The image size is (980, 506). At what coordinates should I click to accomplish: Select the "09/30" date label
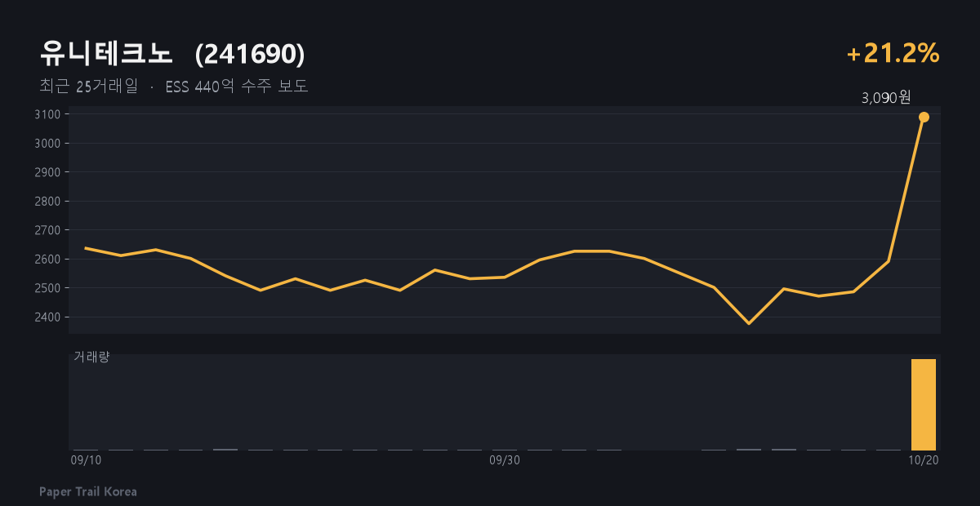pyautogui.click(x=505, y=460)
